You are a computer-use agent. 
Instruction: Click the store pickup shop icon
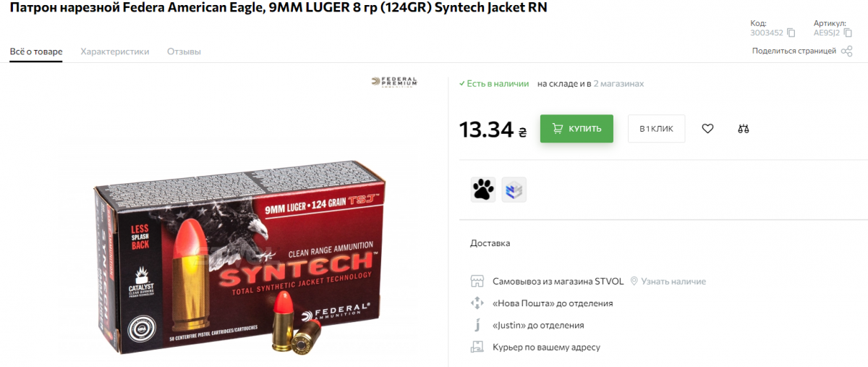tap(477, 281)
